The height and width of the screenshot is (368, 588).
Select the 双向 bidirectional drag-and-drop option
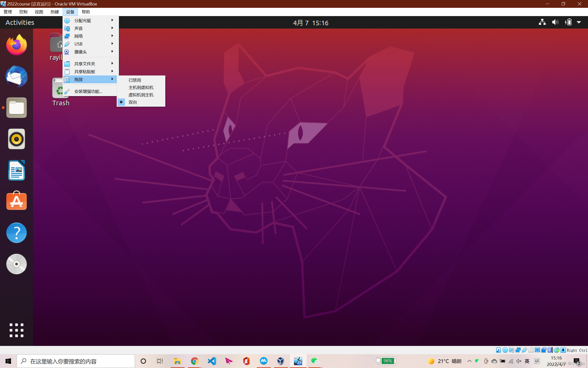(x=141, y=102)
